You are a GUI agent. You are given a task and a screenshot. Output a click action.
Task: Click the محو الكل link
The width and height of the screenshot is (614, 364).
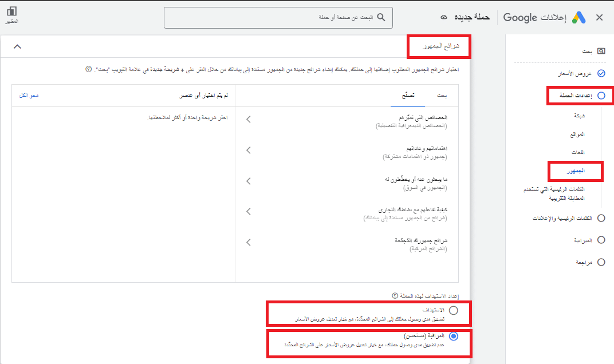point(29,95)
